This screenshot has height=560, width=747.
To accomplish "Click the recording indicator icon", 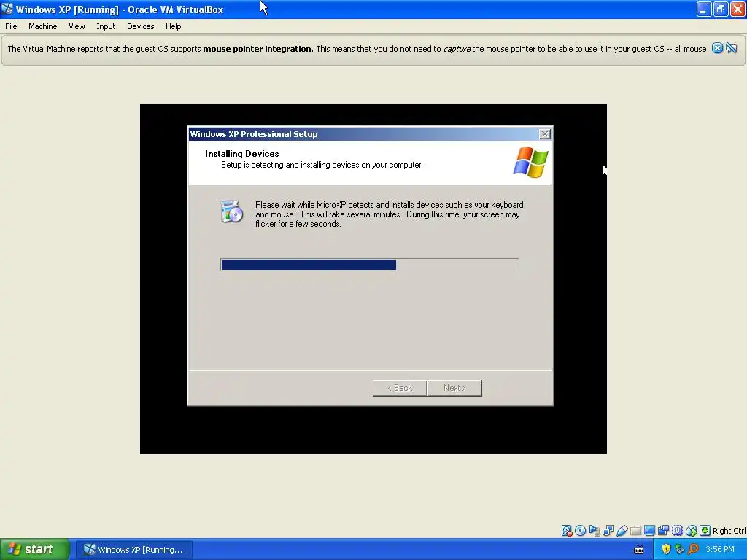I will (x=663, y=531).
